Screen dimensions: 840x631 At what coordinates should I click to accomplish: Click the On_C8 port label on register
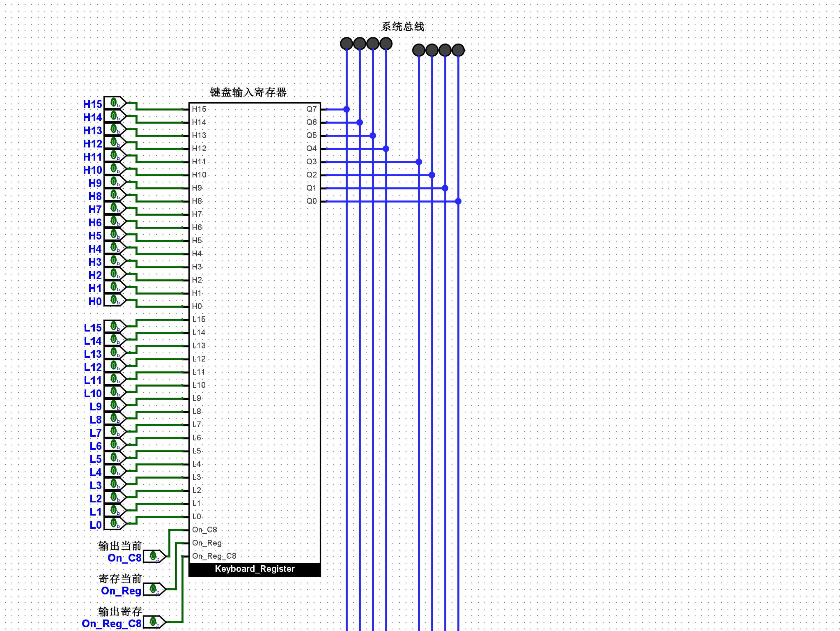click(204, 530)
